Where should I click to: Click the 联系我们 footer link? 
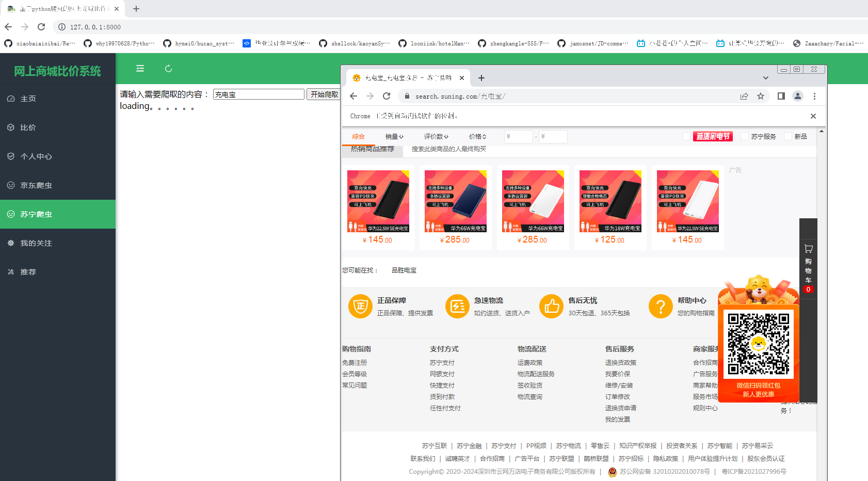point(423,459)
